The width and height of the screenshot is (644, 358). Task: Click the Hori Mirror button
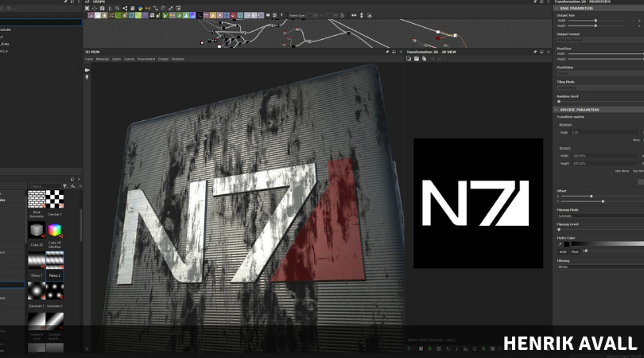[x=622, y=171]
